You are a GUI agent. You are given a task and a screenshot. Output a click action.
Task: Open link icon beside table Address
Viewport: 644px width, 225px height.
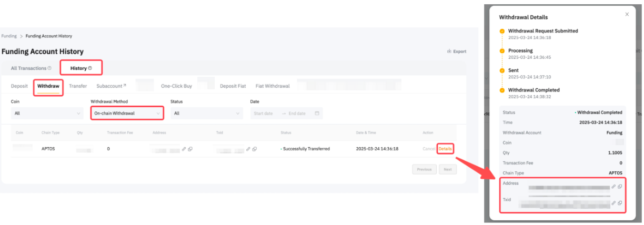pos(184,149)
